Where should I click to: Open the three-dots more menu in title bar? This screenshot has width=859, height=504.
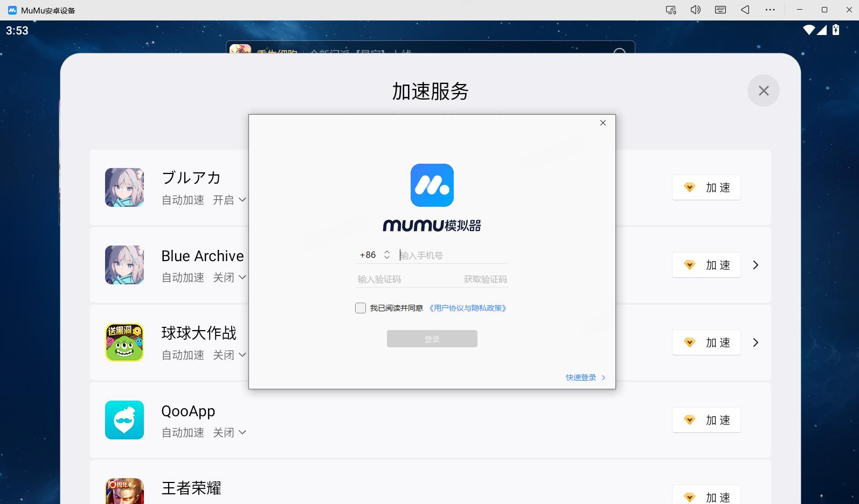770,10
